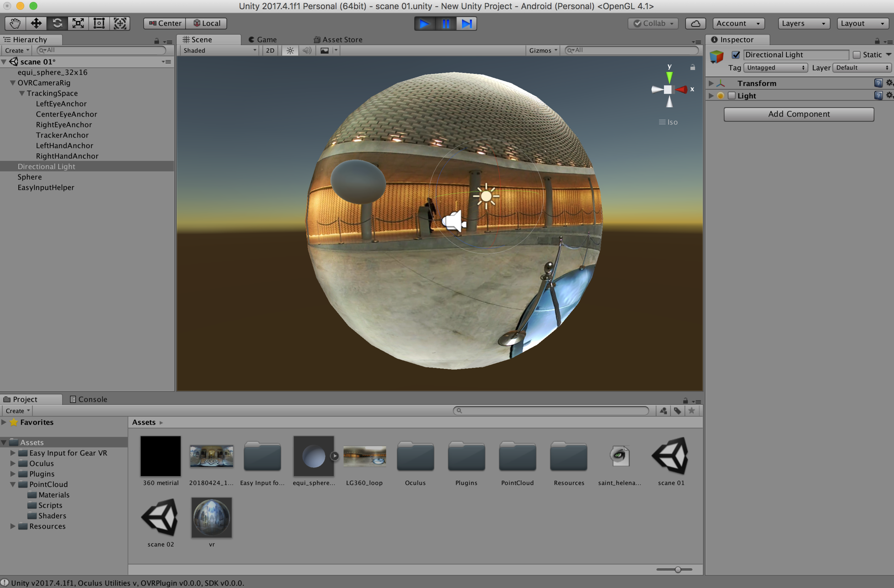This screenshot has height=588, width=894.
Task: Enable the Static checkbox
Action: click(857, 55)
